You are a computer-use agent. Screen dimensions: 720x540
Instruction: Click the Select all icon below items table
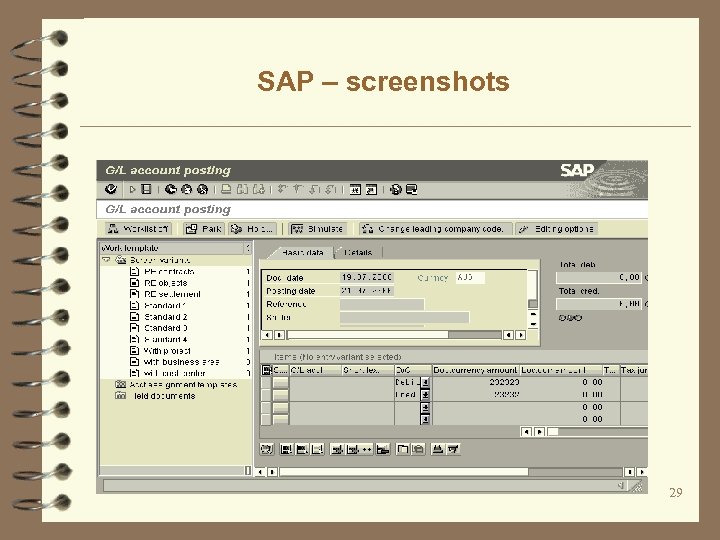[286, 449]
